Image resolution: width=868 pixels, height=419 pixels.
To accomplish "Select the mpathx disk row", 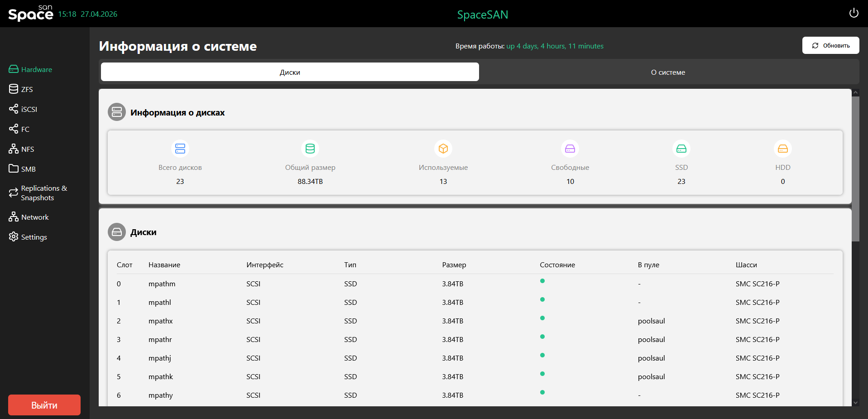I will pyautogui.click(x=161, y=321).
